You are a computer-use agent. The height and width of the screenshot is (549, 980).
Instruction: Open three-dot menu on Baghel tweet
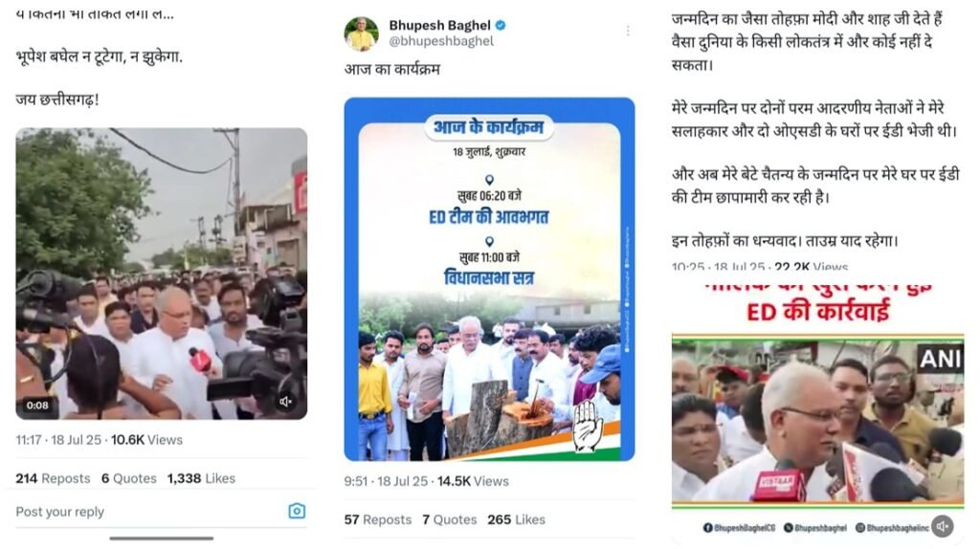pos(628,31)
